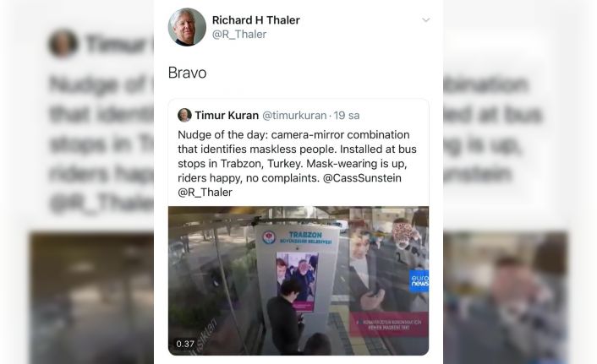The width and height of the screenshot is (597, 364).
Task: Play the Trabzon bus stop video
Action: tap(298, 280)
